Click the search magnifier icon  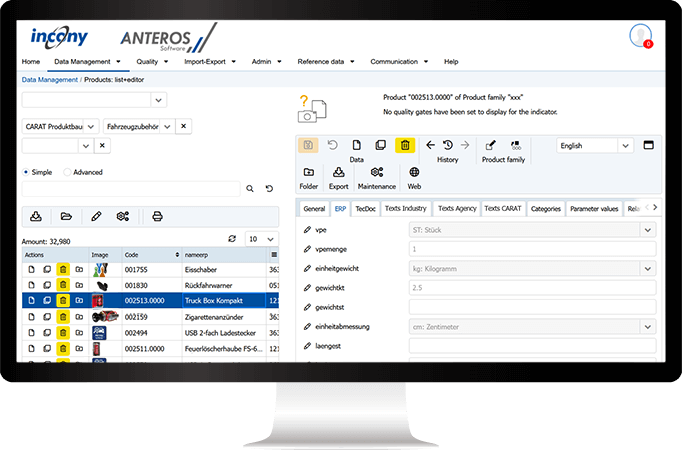click(x=250, y=189)
